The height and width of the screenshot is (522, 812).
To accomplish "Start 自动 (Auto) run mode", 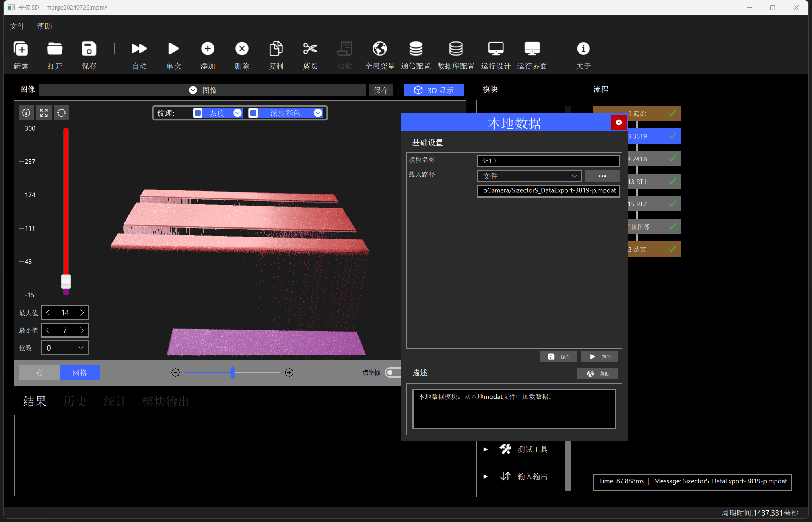I will [139, 49].
